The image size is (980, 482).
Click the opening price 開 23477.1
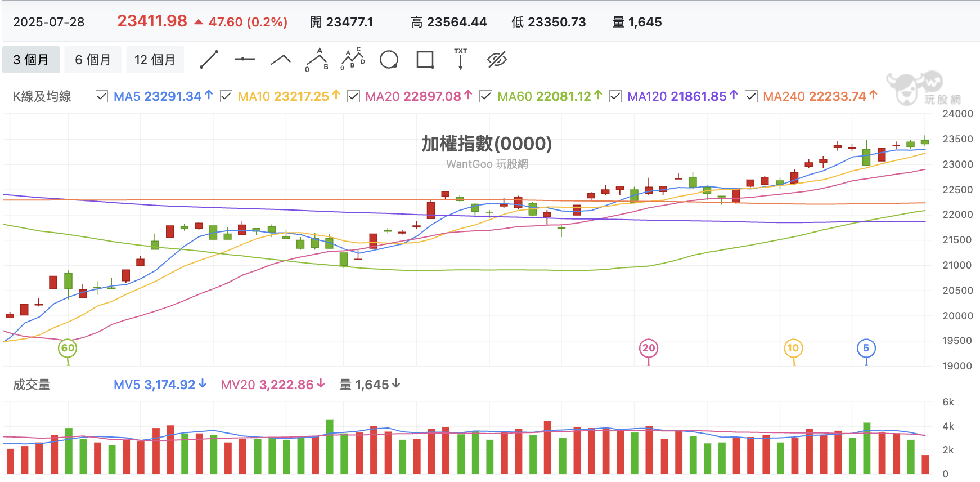tap(341, 22)
